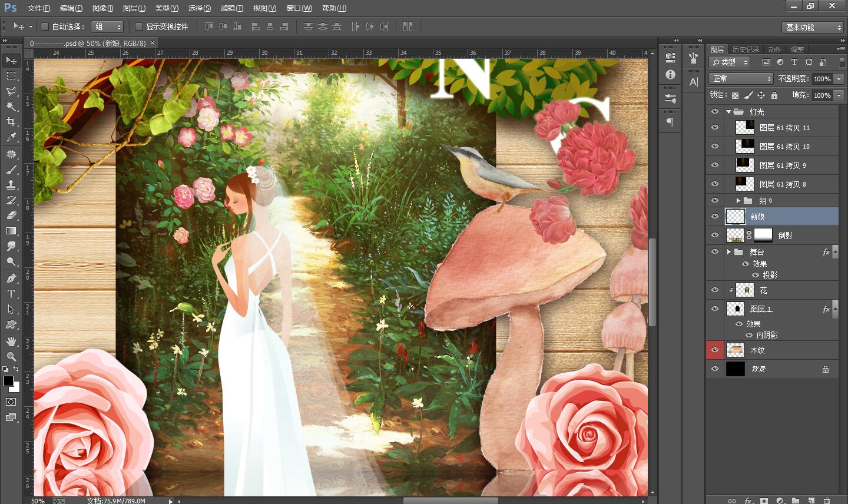Viewport: 848px width, 504px height.
Task: Switch to the 调整 tab
Action: [797, 49]
